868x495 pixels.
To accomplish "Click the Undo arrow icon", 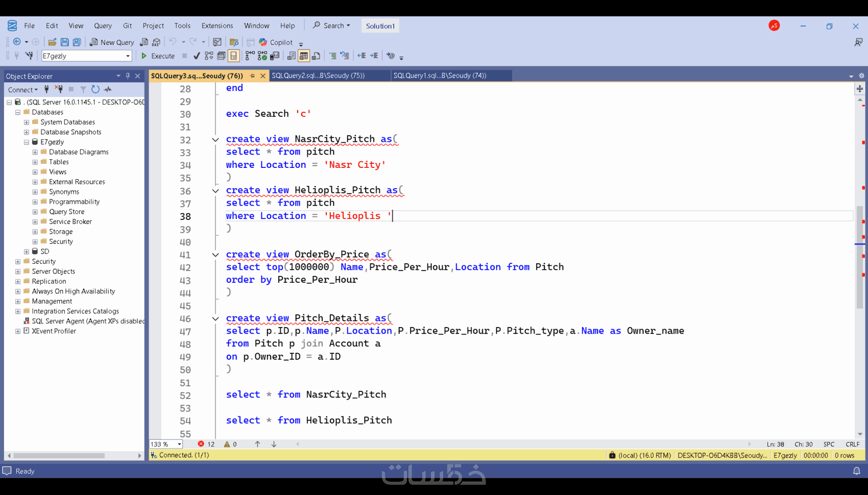I will pos(173,42).
